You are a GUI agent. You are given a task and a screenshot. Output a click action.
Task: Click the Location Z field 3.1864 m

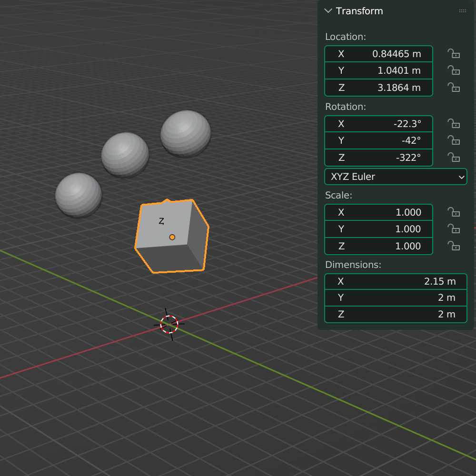[378, 88]
